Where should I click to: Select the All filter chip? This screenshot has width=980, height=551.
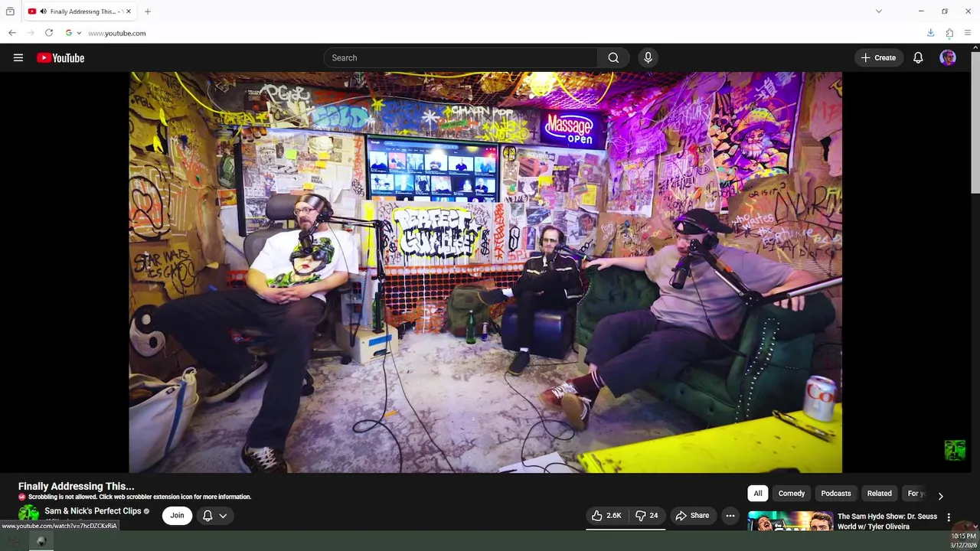(758, 494)
